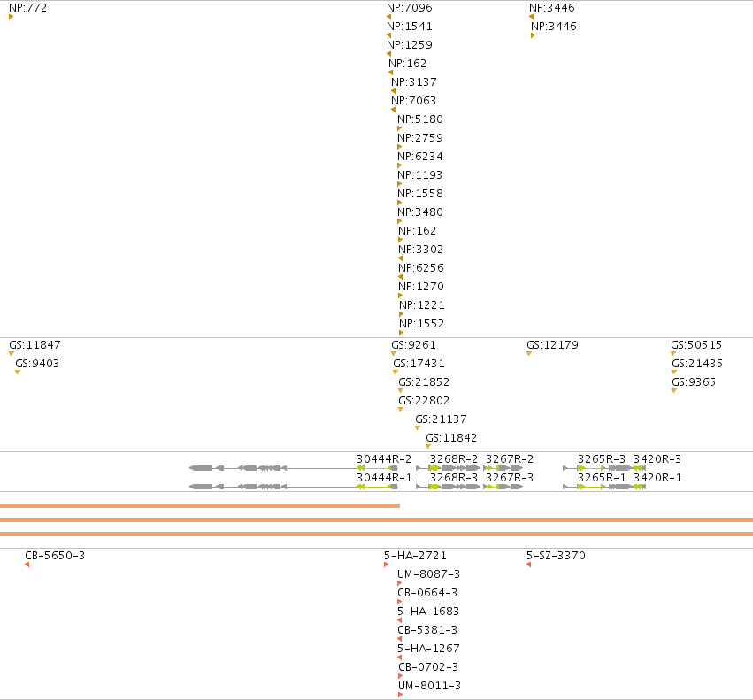The height and width of the screenshot is (700, 753).
Task: Select the 5-SZ-3370 red marker
Action: [x=529, y=565]
